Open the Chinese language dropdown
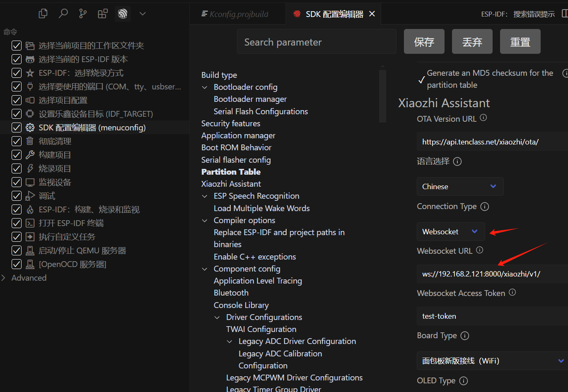568x392 pixels. coord(460,187)
